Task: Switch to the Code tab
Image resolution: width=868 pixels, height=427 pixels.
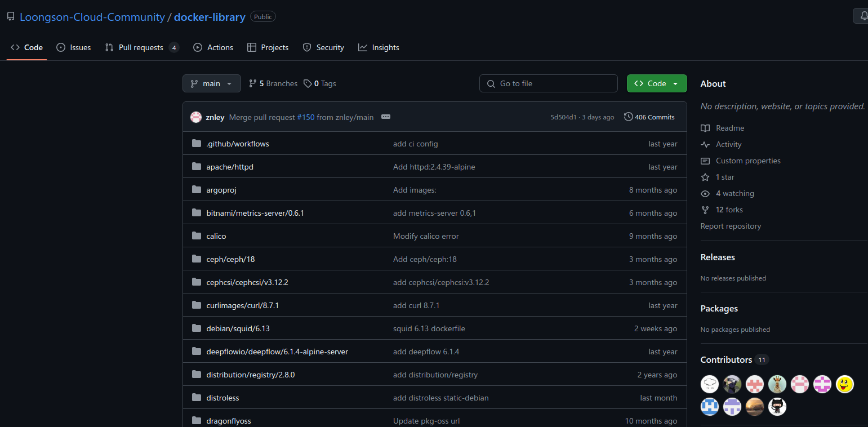Action: point(27,47)
